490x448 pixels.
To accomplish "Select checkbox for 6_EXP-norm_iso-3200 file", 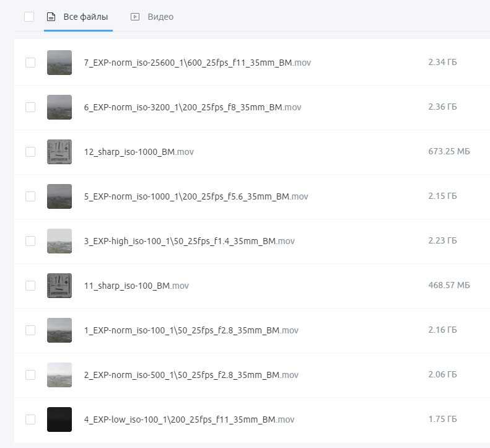I will [30, 107].
